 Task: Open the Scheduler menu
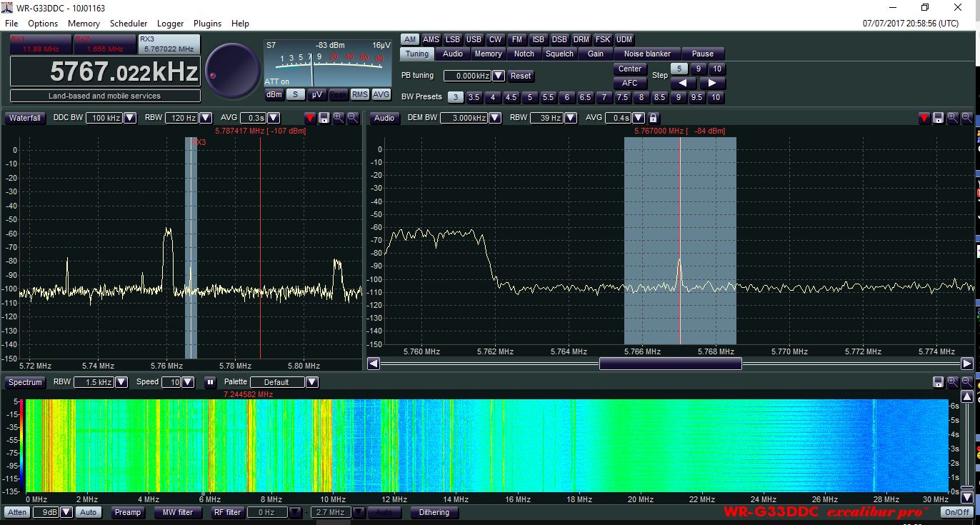[129, 23]
